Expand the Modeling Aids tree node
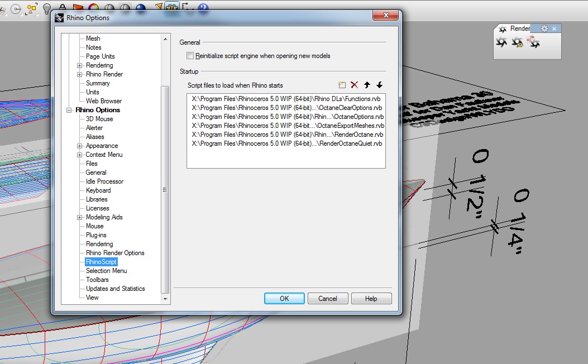Viewport: 588px width, 364px height. [79, 217]
